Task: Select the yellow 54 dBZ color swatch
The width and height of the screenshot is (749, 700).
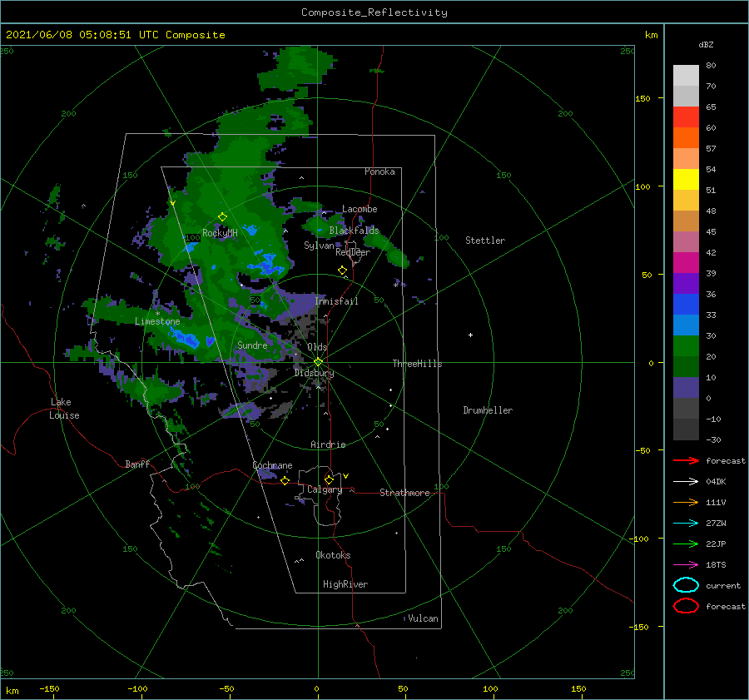Action: click(686, 179)
